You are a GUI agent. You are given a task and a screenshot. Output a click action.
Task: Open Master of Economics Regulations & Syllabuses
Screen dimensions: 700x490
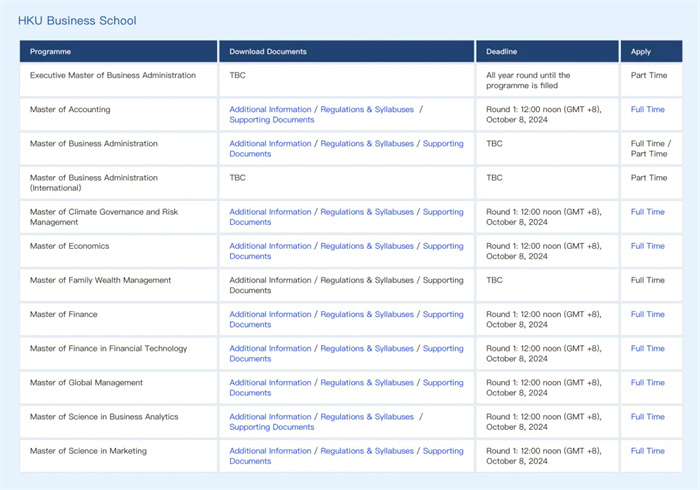click(367, 246)
